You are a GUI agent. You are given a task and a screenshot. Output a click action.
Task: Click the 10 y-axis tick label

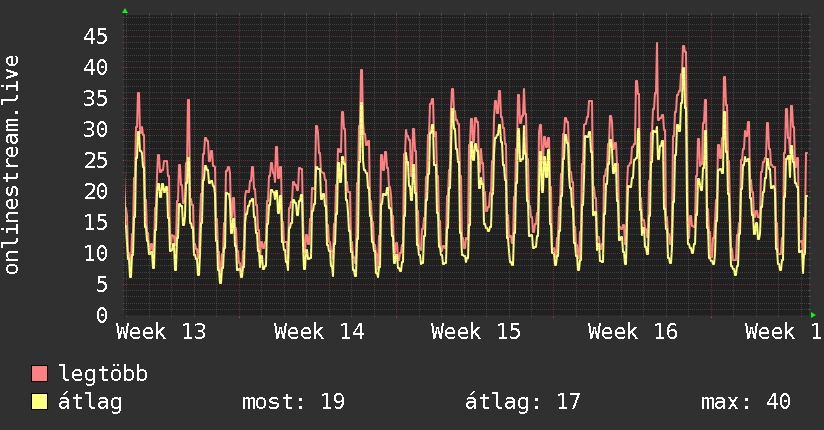(x=96, y=253)
